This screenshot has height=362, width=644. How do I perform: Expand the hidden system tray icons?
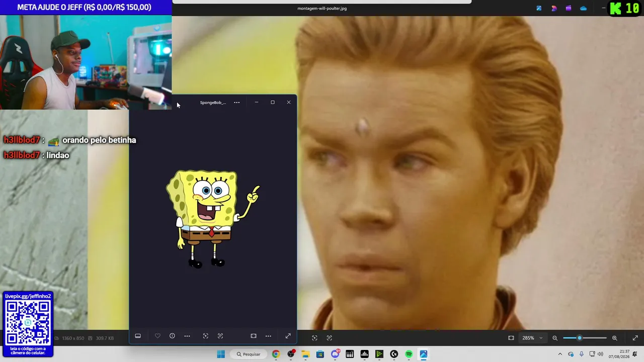560,354
